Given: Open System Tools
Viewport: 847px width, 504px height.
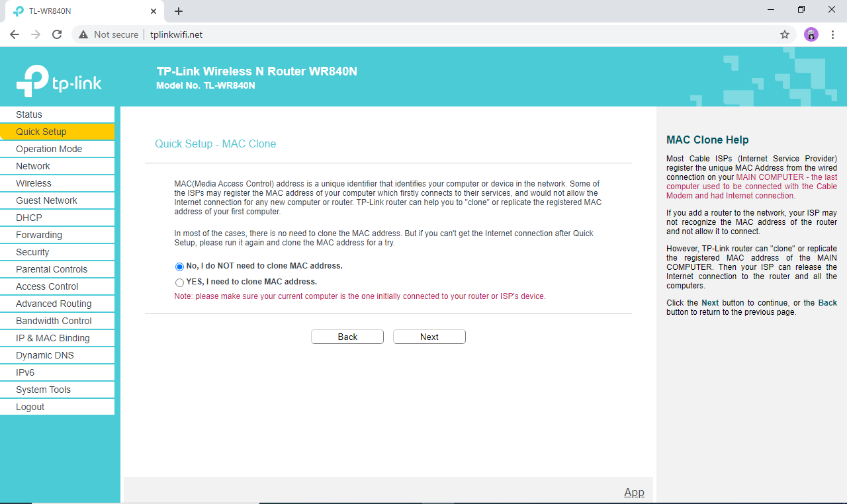Looking at the screenshot, I should [58, 390].
